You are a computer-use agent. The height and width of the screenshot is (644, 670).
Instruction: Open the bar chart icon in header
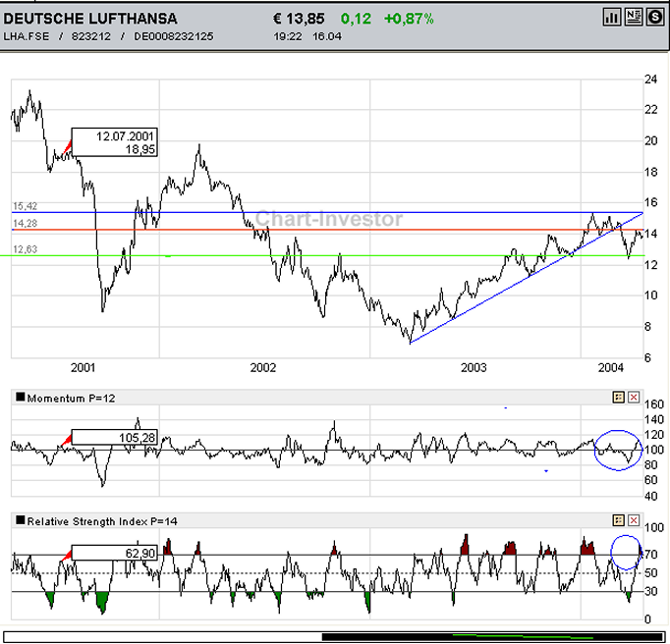click(612, 18)
